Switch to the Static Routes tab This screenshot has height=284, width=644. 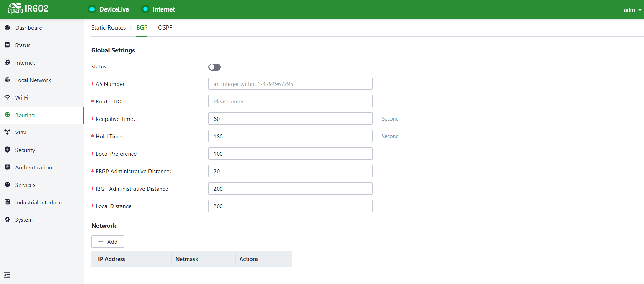(x=108, y=28)
